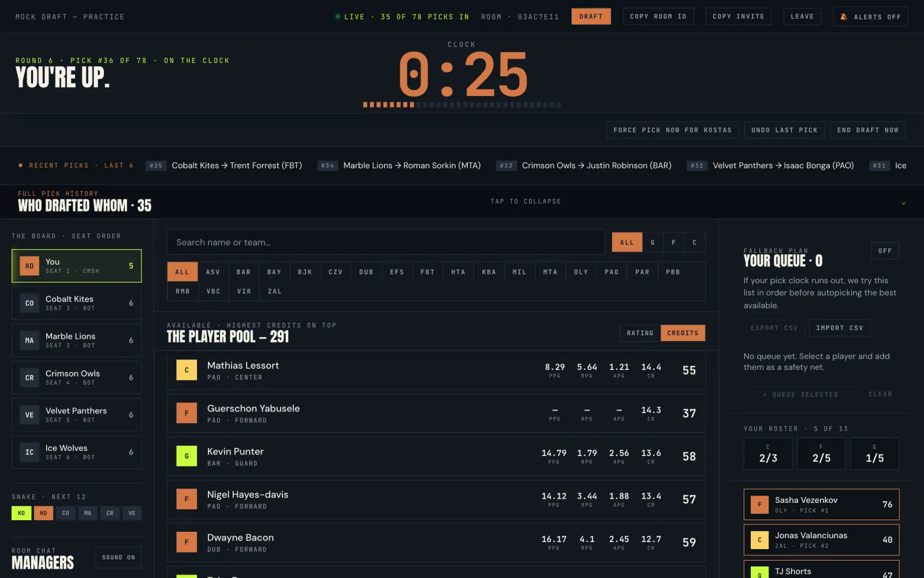Click the F badge next to Dwayne Bacon

(x=187, y=542)
